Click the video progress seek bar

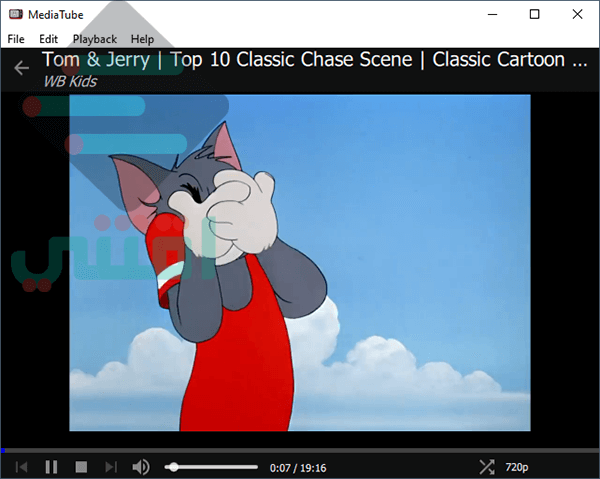coord(300,451)
